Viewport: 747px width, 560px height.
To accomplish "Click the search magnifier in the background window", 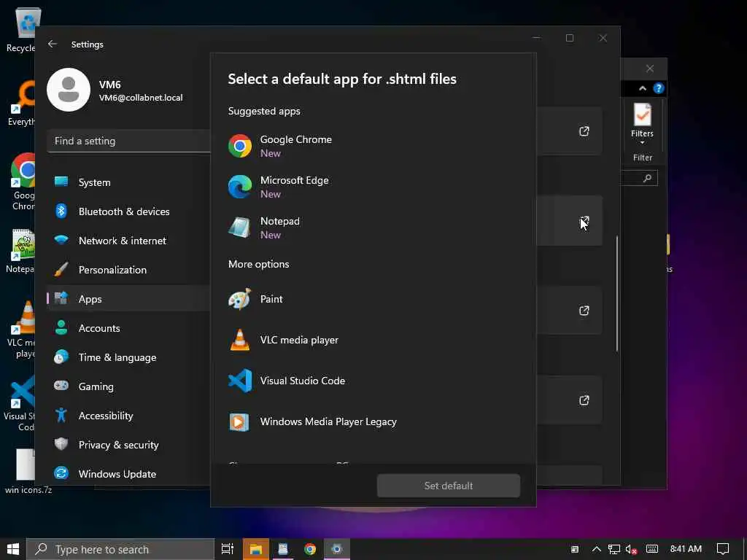I will (647, 178).
